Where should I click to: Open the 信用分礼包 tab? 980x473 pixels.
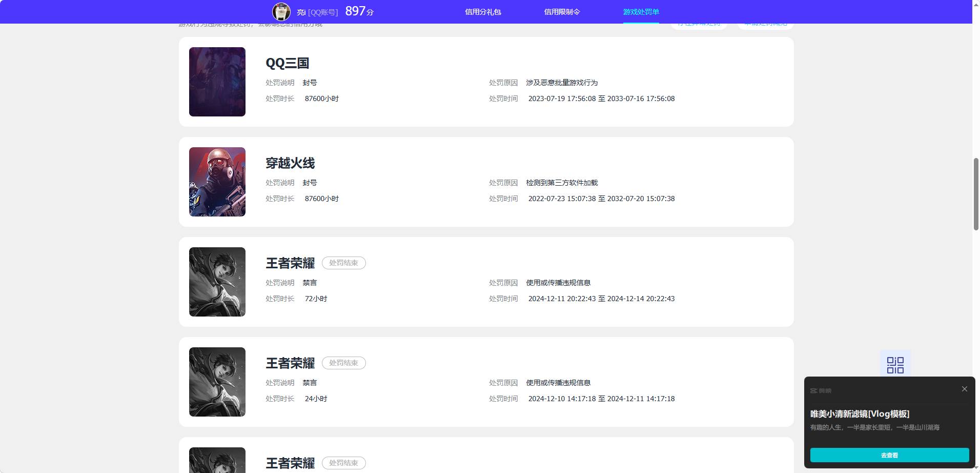(483, 12)
